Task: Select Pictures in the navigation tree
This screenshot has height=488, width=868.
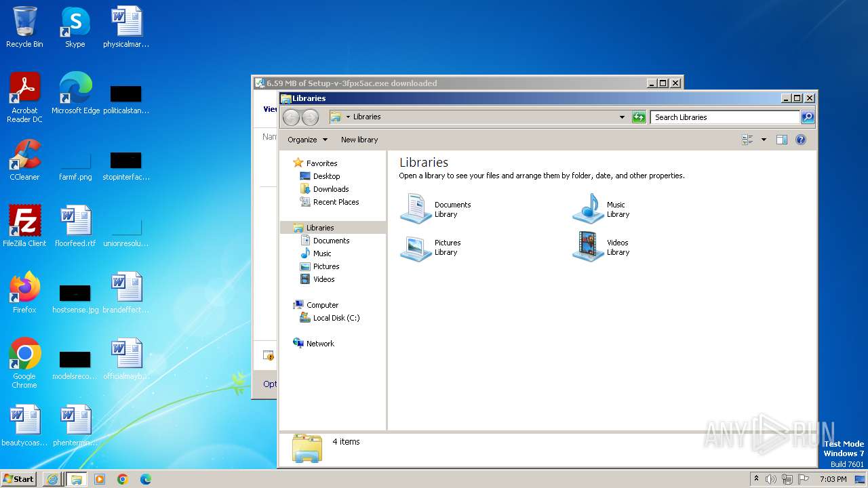Action: (326, 266)
